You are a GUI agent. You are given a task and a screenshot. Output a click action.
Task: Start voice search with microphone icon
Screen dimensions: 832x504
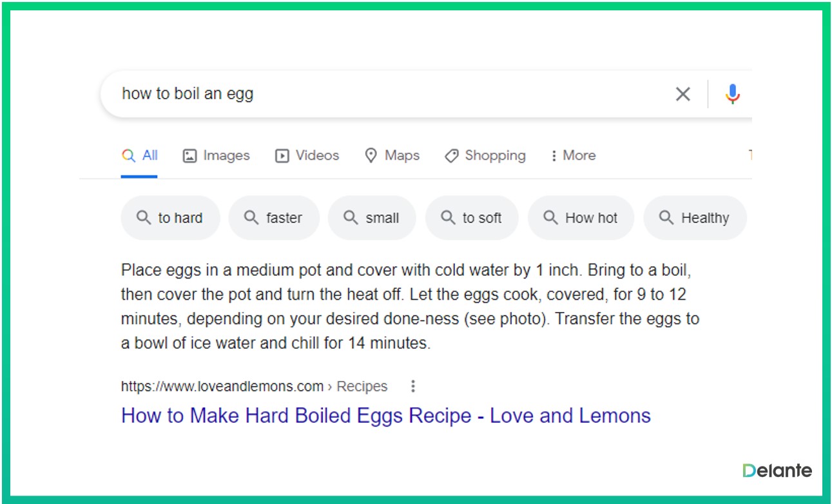pos(732,94)
